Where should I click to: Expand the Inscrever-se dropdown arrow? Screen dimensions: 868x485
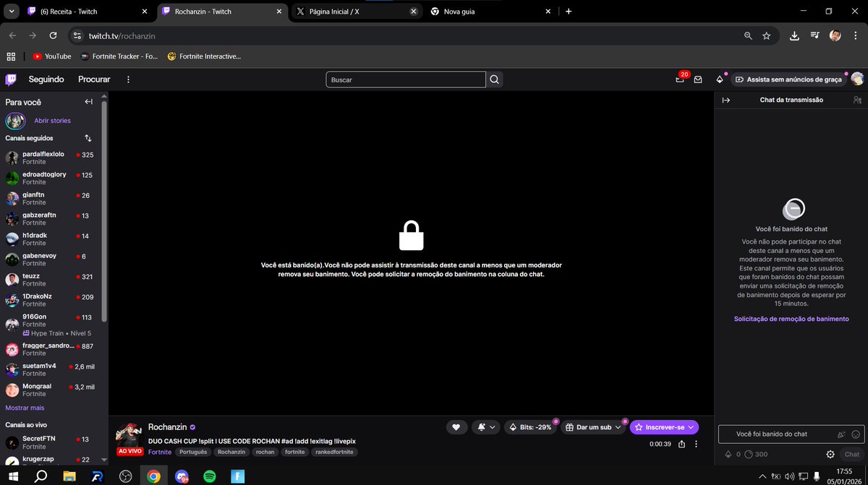coord(690,427)
